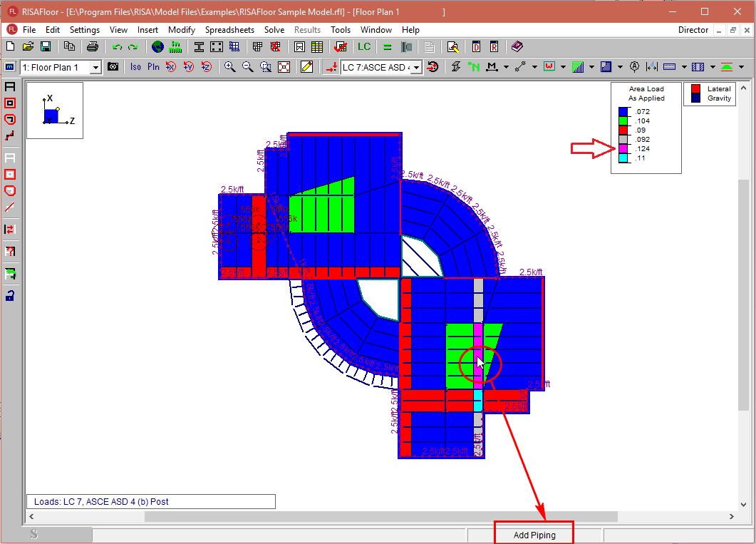Open the load combination LC 7 dropdown
The image size is (756, 544).
[416, 67]
